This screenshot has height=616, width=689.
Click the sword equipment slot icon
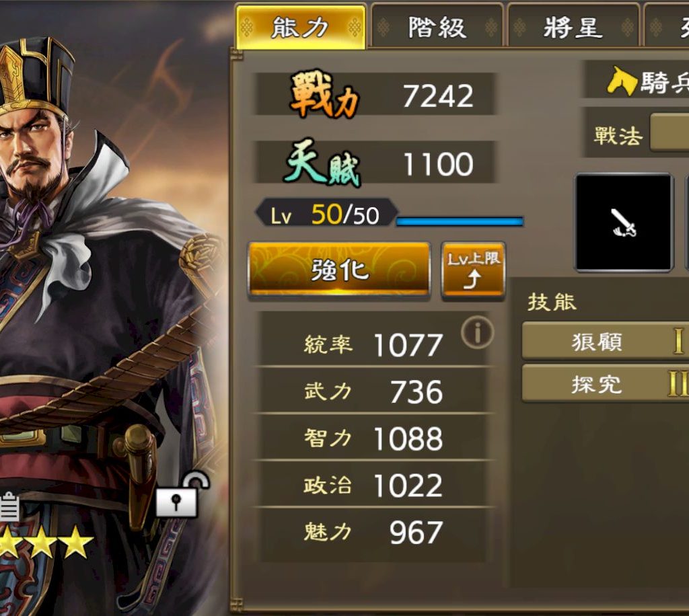[x=624, y=223]
